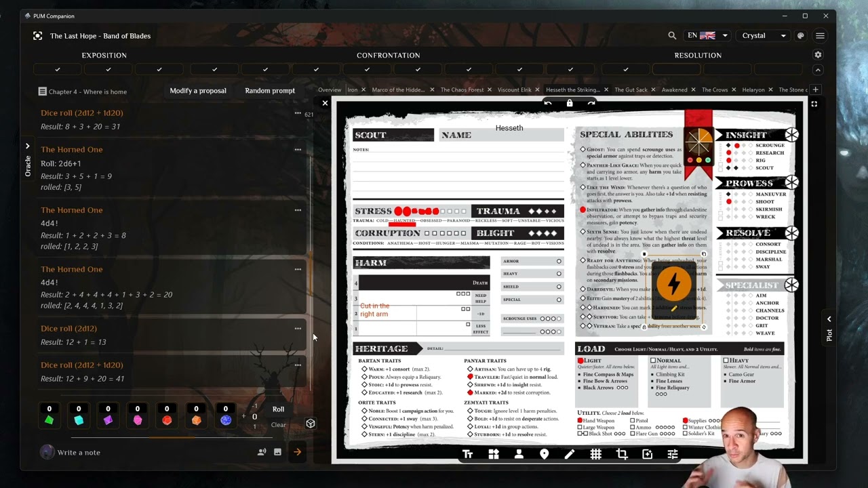This screenshot has height=488, width=868.
Task: Add a new tab with plus
Action: (x=816, y=89)
